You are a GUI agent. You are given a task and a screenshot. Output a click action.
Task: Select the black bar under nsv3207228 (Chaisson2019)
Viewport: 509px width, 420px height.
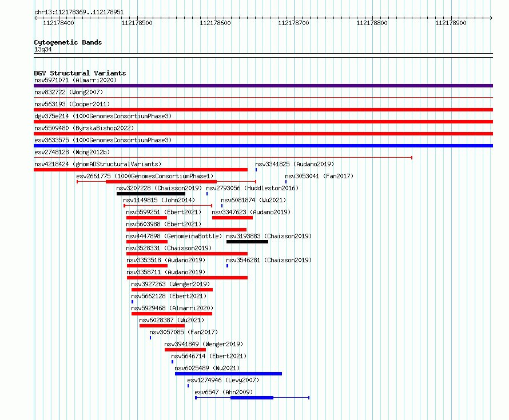tap(151, 194)
